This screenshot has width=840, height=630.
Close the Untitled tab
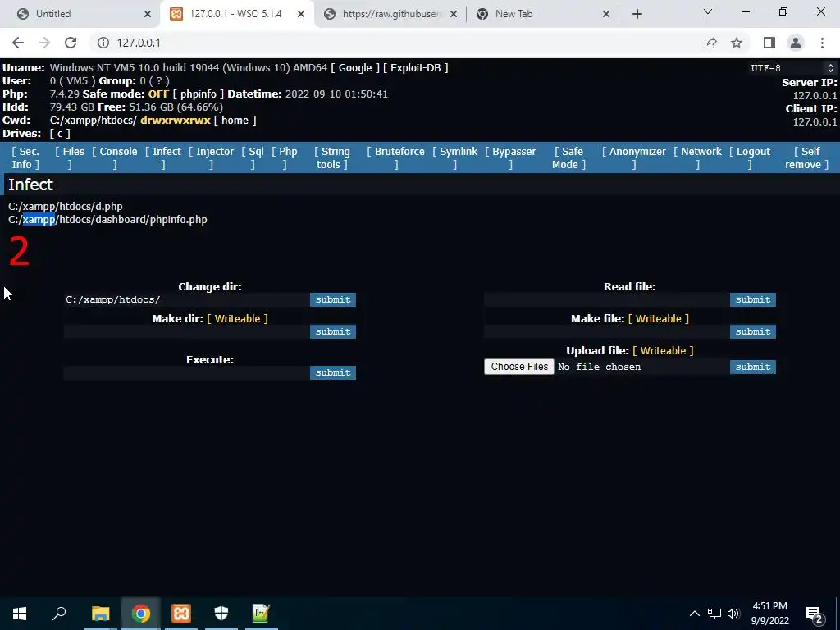click(148, 14)
